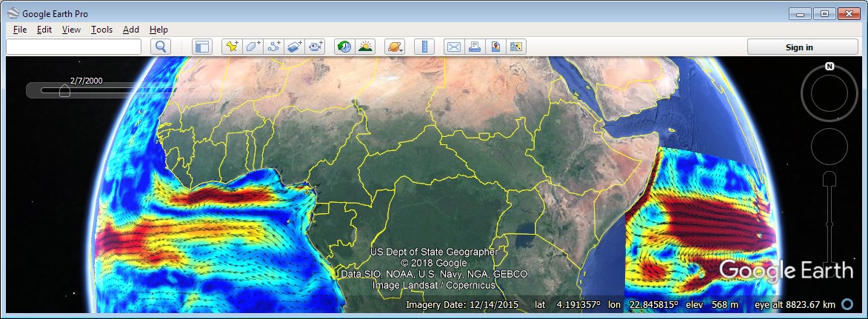Image resolution: width=868 pixels, height=319 pixels.
Task: Open the Tools menu
Action: (x=101, y=30)
